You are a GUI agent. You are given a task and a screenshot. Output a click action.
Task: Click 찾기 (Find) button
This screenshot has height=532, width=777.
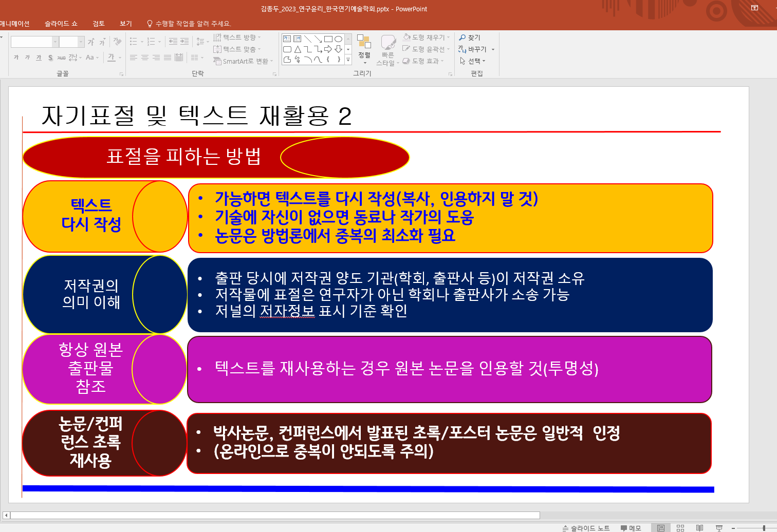[470, 37]
